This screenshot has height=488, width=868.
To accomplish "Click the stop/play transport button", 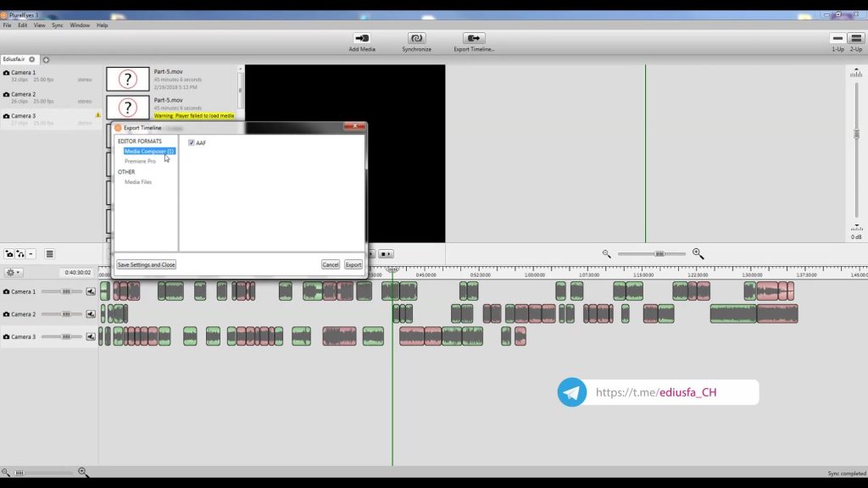I will pos(386,254).
